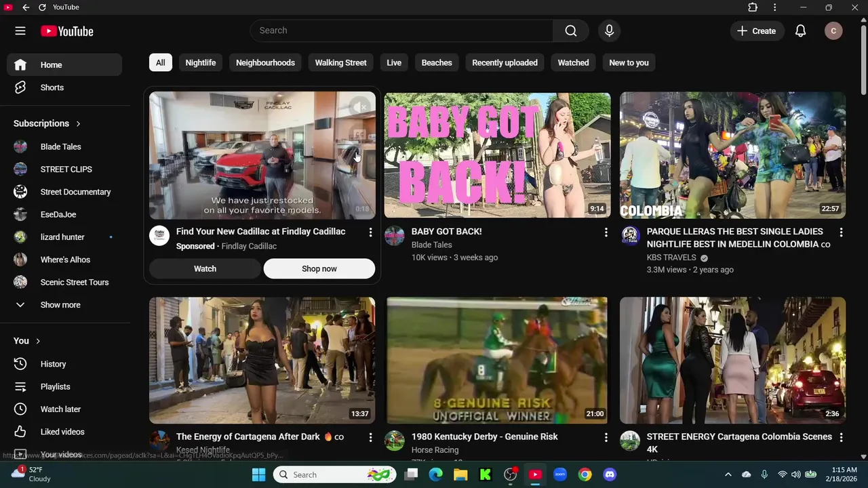Open options menu for PARQUE LLERAS video
Image resolution: width=868 pixels, height=488 pixels.
click(841, 232)
